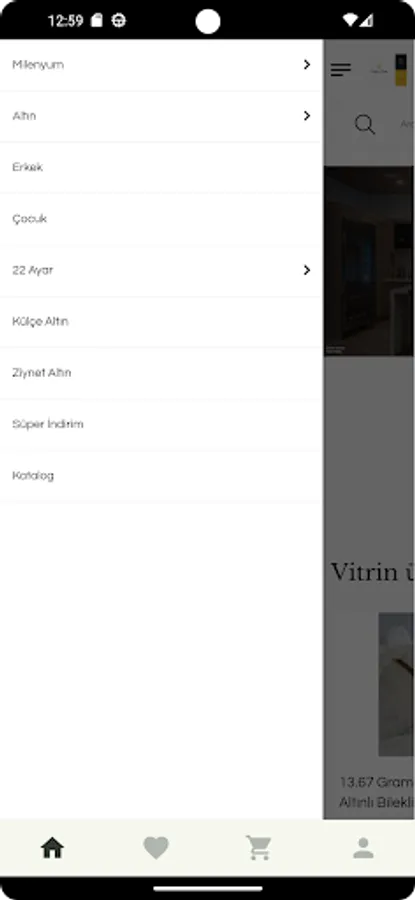This screenshot has width=415, height=900.
Task: Expand the Milenyum category chevron
Action: click(307, 65)
